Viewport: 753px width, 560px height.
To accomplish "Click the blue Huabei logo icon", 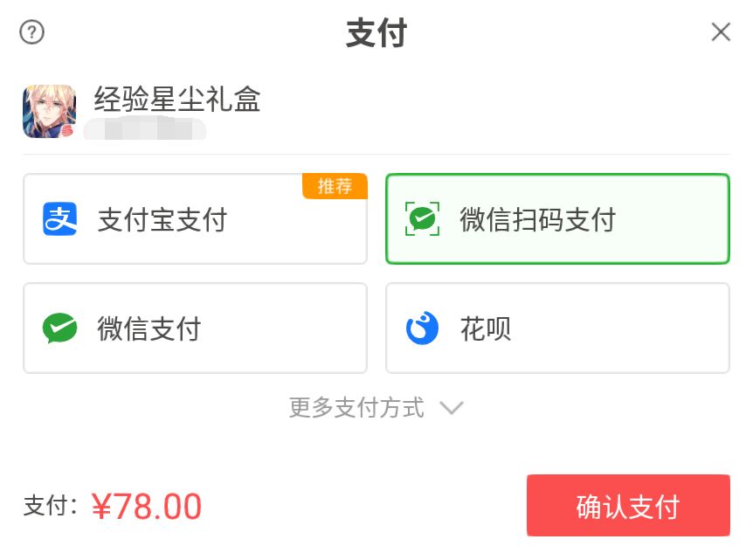I will (x=423, y=328).
